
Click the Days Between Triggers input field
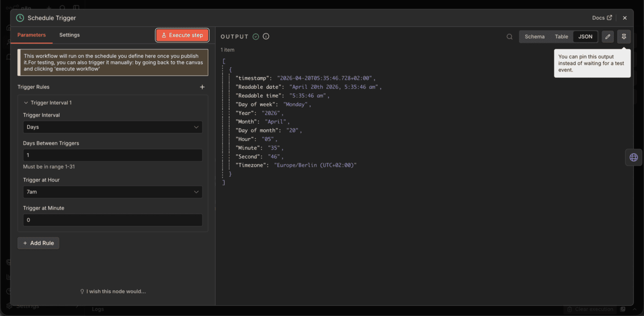point(113,155)
